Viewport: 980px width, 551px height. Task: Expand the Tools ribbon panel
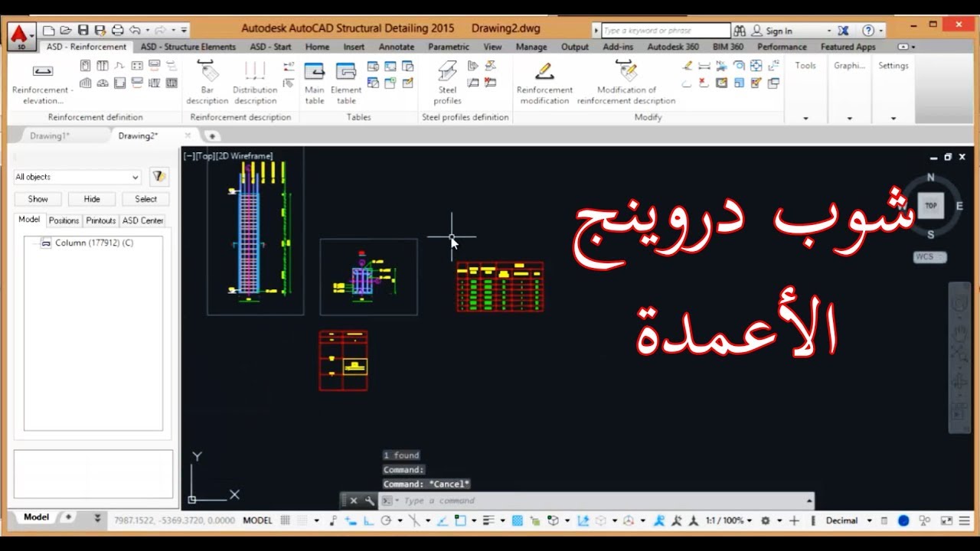pos(805,119)
